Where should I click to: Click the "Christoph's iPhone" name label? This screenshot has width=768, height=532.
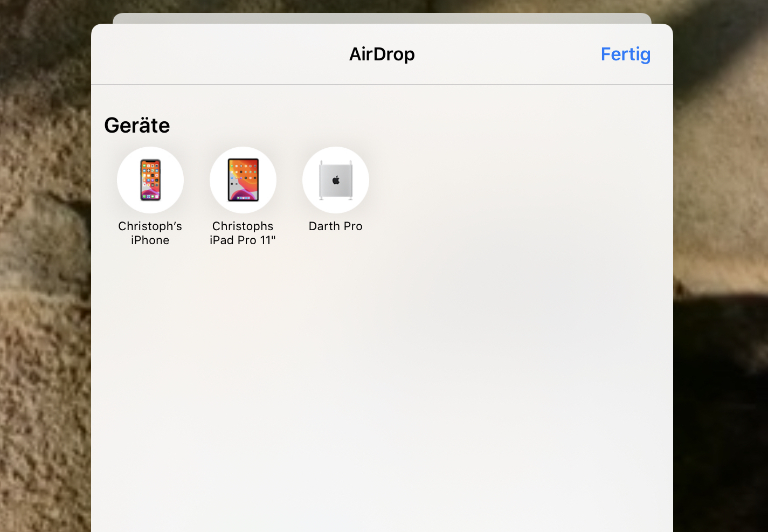(x=150, y=233)
